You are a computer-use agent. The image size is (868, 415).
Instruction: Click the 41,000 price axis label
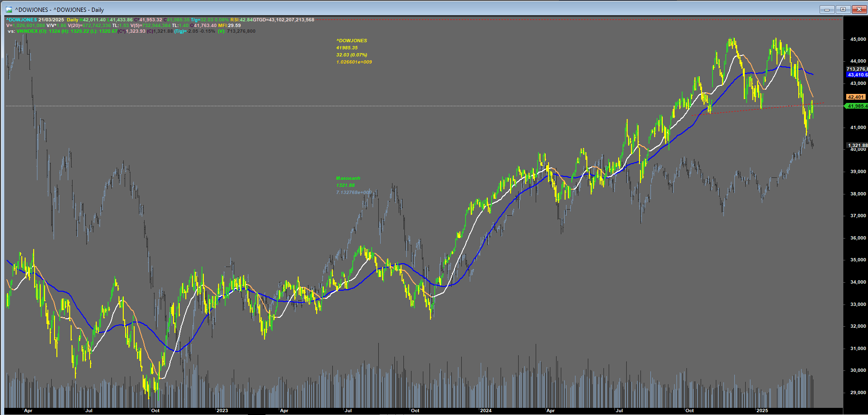[858, 128]
